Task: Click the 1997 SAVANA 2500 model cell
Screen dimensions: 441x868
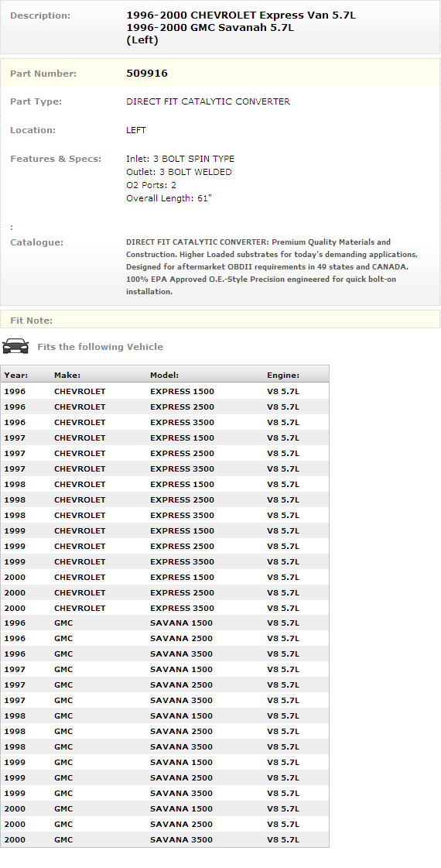Action: pyautogui.click(x=182, y=685)
